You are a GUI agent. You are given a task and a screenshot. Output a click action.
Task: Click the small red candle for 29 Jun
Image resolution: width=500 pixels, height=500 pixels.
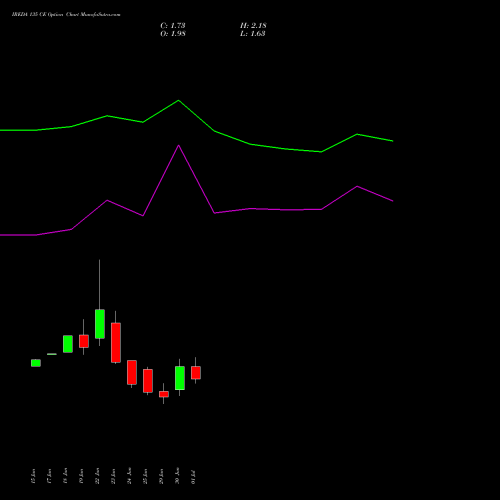point(164,394)
